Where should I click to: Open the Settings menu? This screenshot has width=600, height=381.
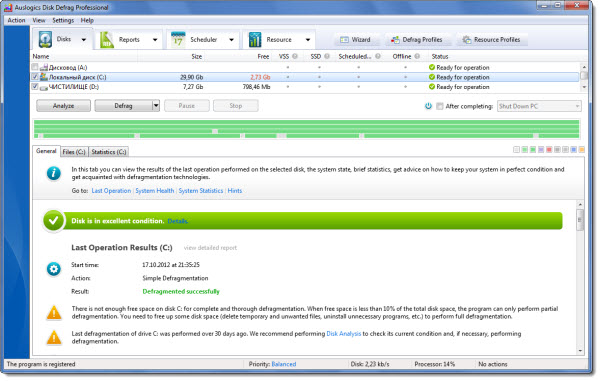click(63, 20)
